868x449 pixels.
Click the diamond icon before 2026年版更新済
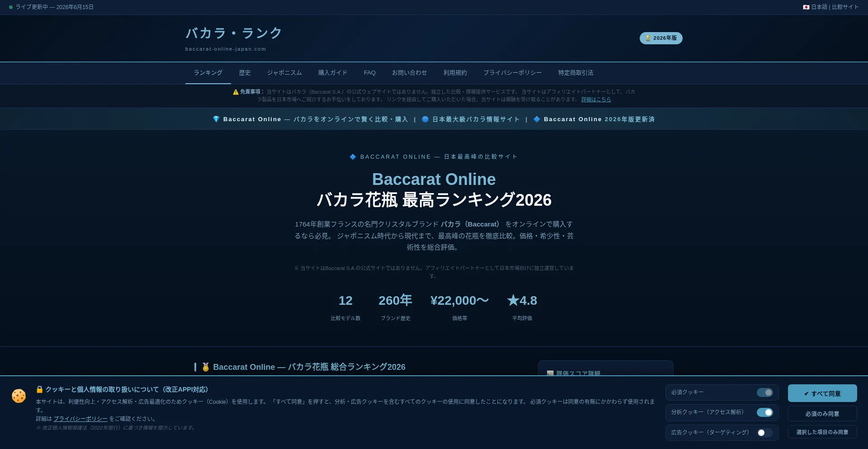pos(537,119)
